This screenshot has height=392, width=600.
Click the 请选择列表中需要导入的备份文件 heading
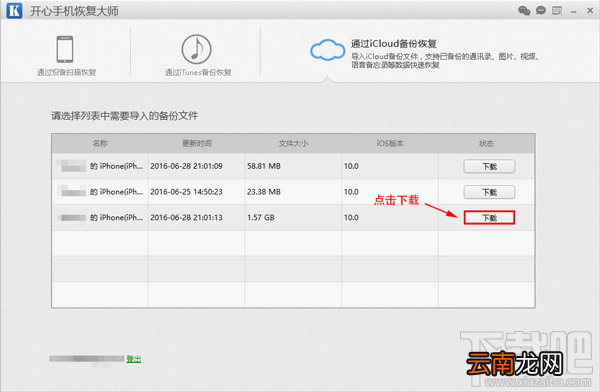125,116
